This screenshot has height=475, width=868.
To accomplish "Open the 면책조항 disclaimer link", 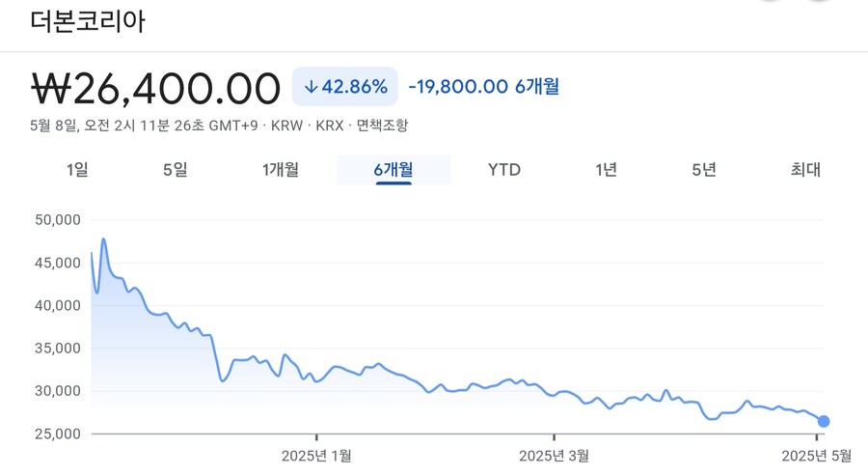I will (382, 126).
